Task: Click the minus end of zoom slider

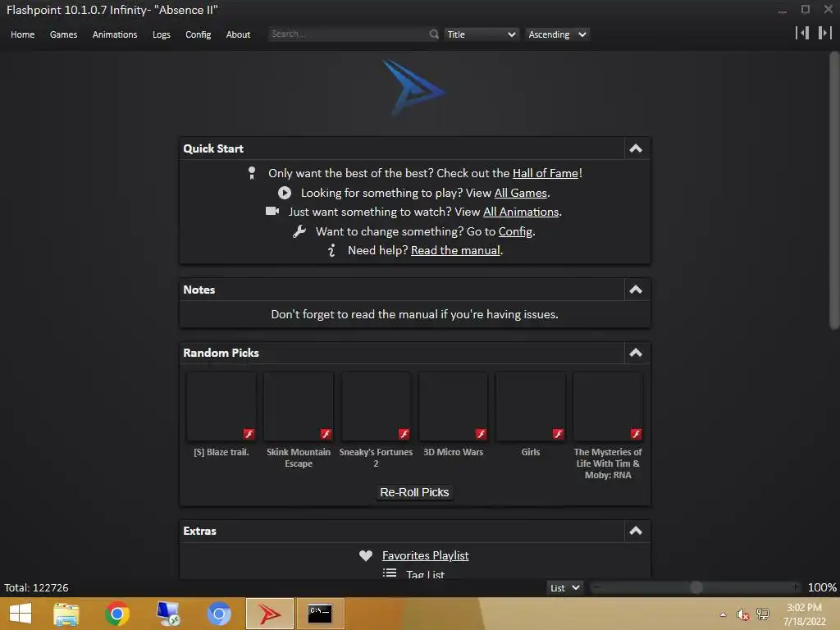Action: (x=596, y=587)
